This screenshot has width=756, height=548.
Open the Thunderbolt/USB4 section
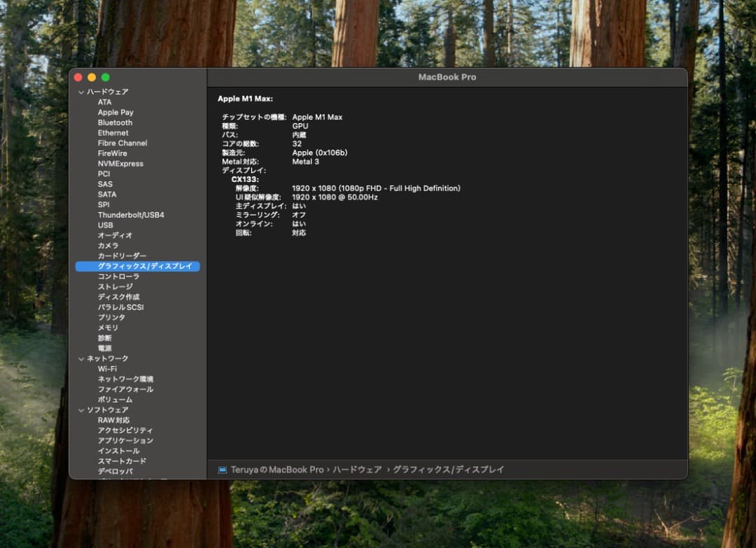130,214
